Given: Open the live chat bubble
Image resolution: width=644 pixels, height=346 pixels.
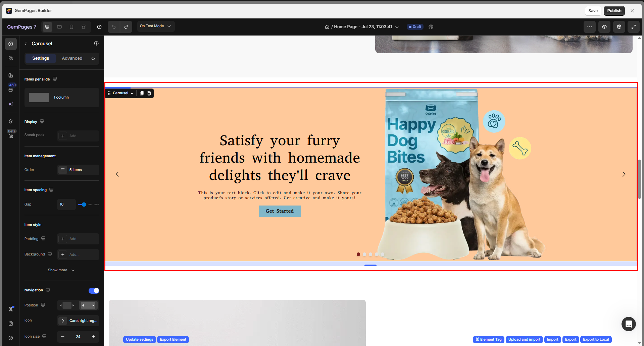Looking at the screenshot, I should [628, 324].
